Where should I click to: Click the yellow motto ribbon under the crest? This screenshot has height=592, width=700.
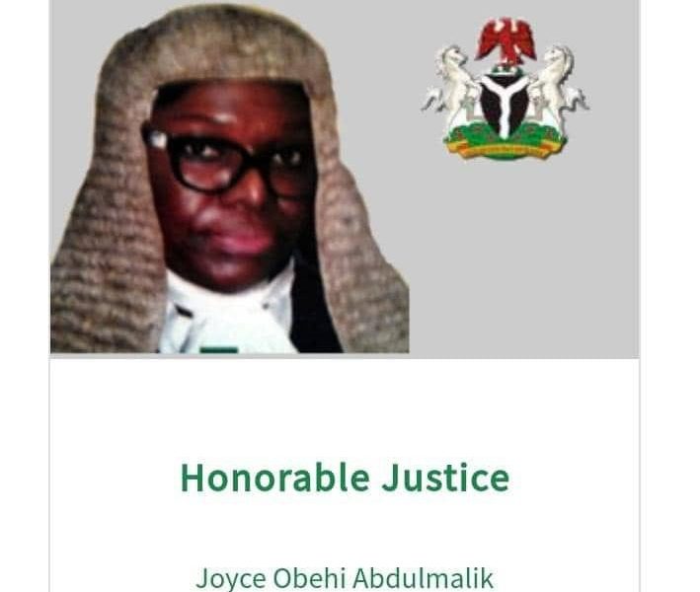click(505, 151)
